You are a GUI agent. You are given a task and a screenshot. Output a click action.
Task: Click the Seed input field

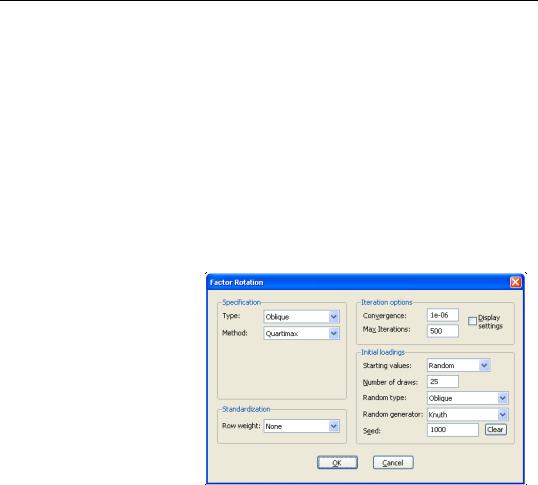click(x=453, y=429)
